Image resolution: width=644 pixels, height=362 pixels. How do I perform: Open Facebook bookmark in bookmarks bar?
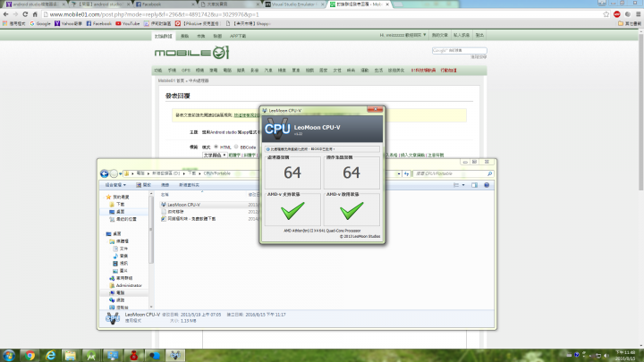point(99,24)
